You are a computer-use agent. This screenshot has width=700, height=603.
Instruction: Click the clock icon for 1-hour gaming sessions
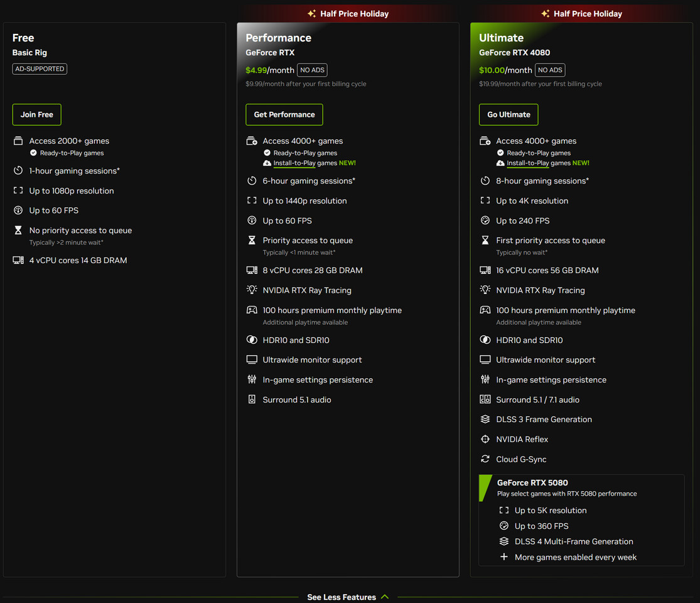[18, 171]
